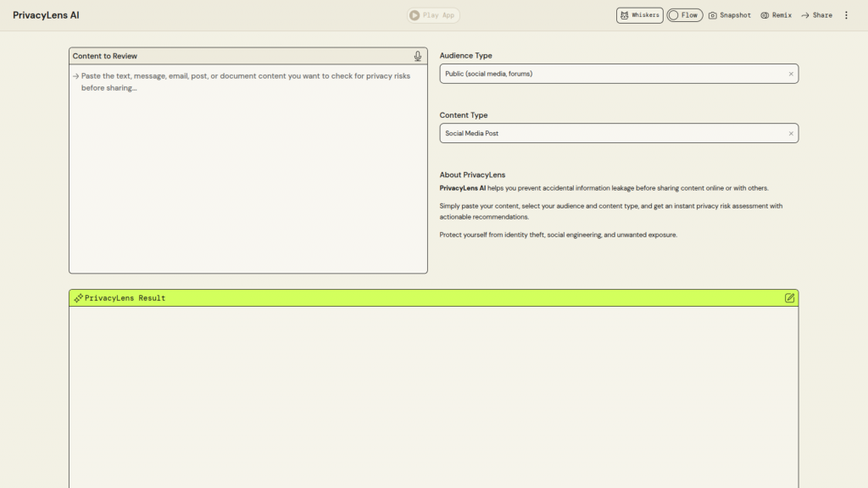Click the PrivacyLens Result green header bar
The image size is (868, 488).
[433, 298]
